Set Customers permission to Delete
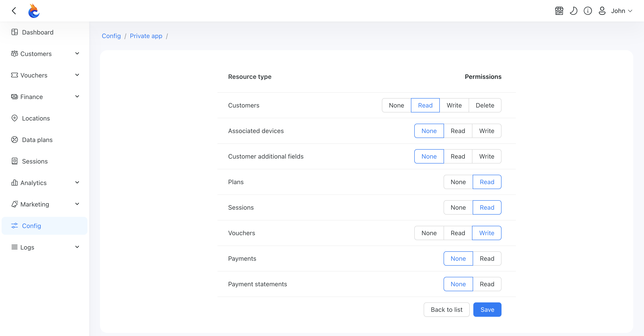 click(485, 106)
